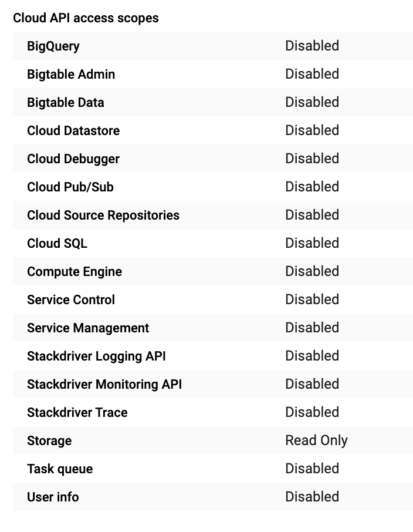Image resolution: width=413 pixels, height=532 pixels.
Task: Click Disabled value for Stackdriver Trace
Action: tap(312, 412)
